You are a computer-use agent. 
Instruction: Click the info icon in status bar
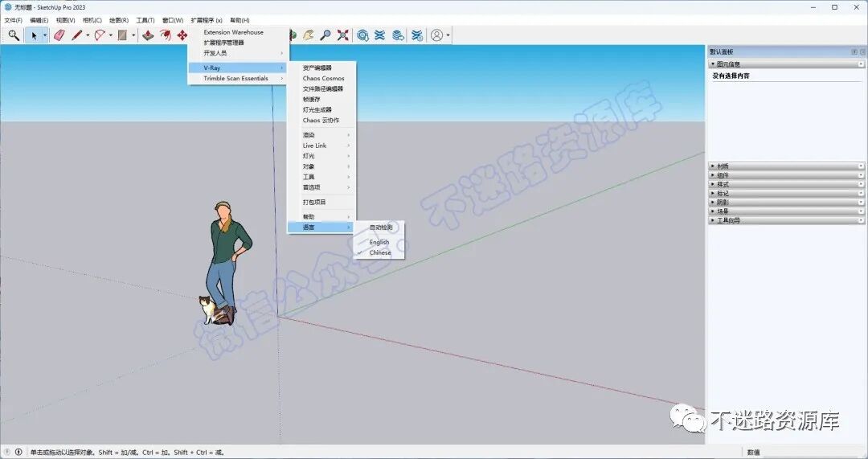18,452
